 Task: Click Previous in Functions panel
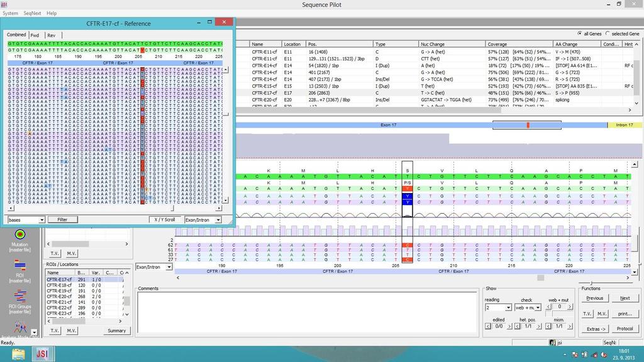595,299
